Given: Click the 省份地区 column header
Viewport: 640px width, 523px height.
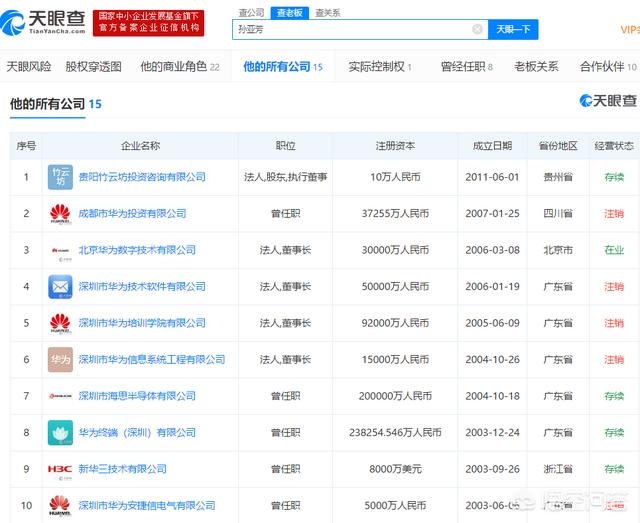Looking at the screenshot, I should click(558, 146).
